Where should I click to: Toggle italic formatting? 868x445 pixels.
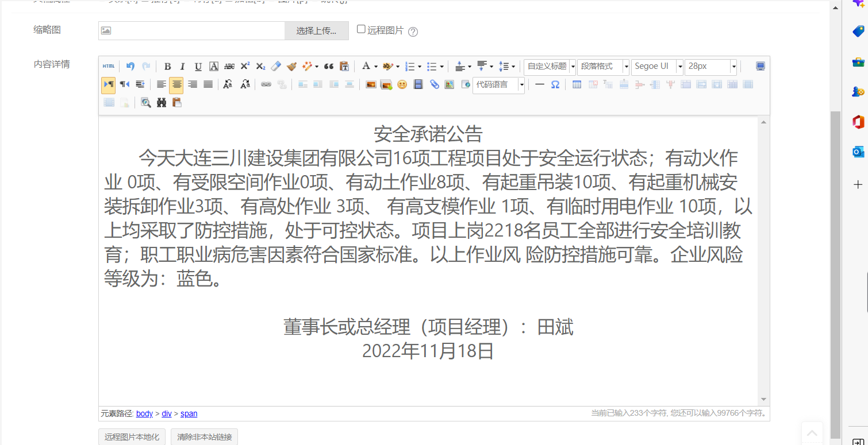click(x=183, y=67)
